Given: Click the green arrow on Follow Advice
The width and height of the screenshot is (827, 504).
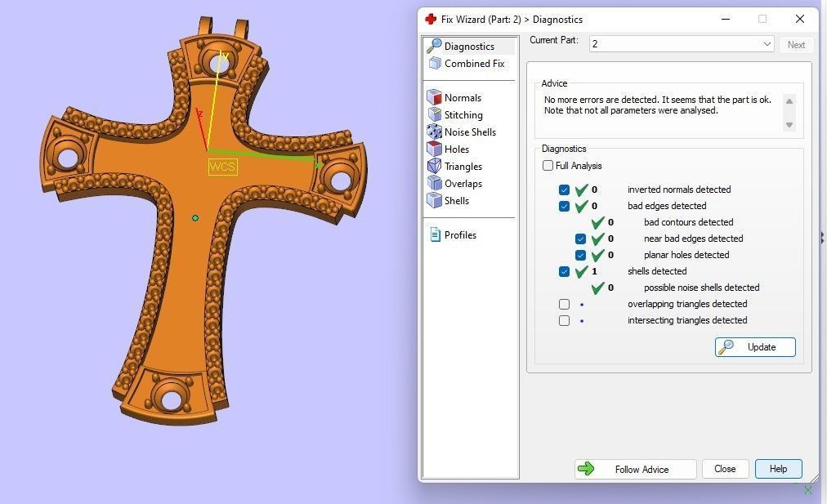Looking at the screenshot, I should coord(586,468).
